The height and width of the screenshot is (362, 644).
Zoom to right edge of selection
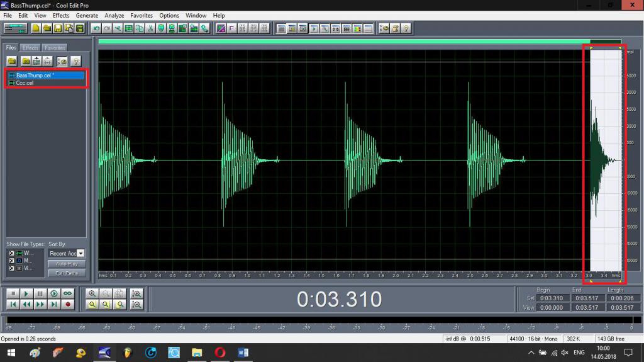point(119,305)
